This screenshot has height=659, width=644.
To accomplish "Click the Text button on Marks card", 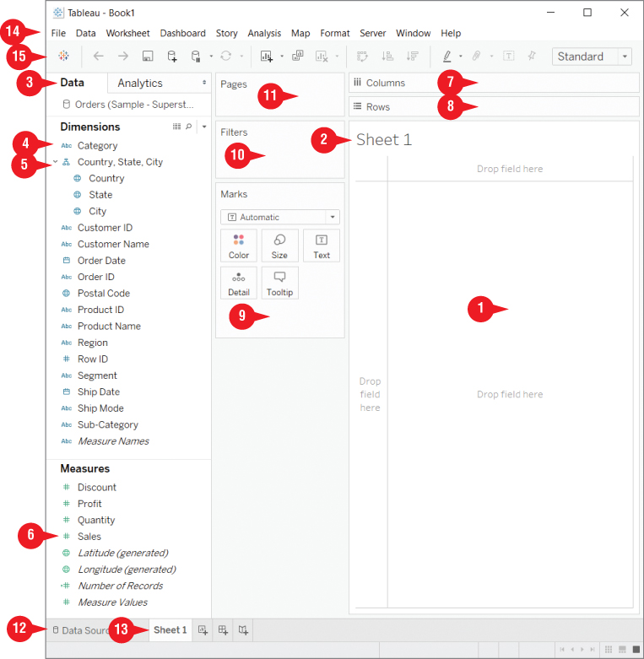I will (322, 246).
